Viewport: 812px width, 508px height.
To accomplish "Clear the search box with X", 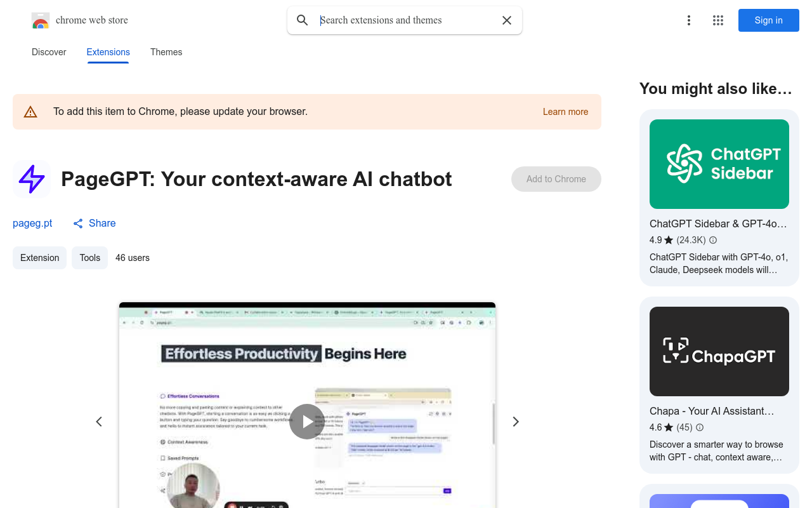I will coord(507,20).
